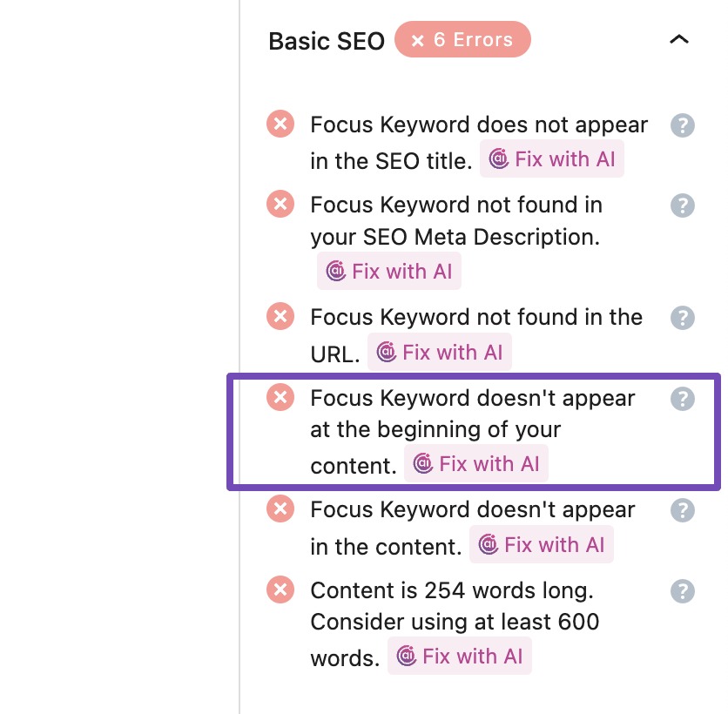Click the error icon next to the meta description issue
Viewport: 728px width, 714px height.
click(280, 205)
